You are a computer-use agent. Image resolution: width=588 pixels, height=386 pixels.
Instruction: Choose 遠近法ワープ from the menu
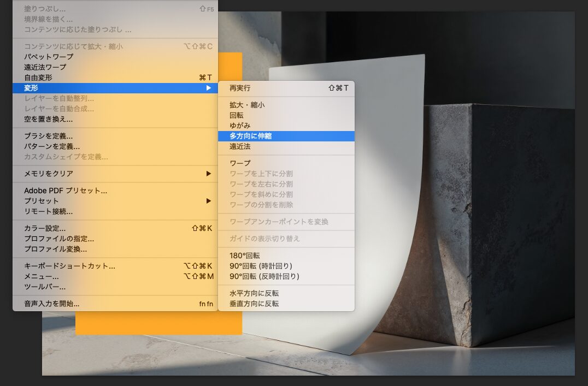tap(115, 67)
